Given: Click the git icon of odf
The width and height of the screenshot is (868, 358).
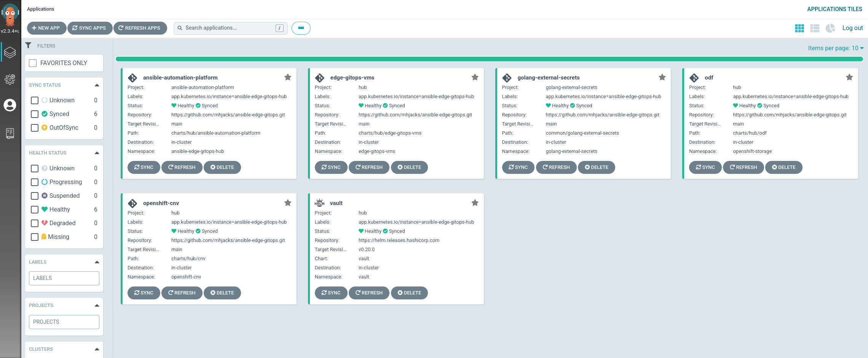Looking at the screenshot, I should click(694, 78).
